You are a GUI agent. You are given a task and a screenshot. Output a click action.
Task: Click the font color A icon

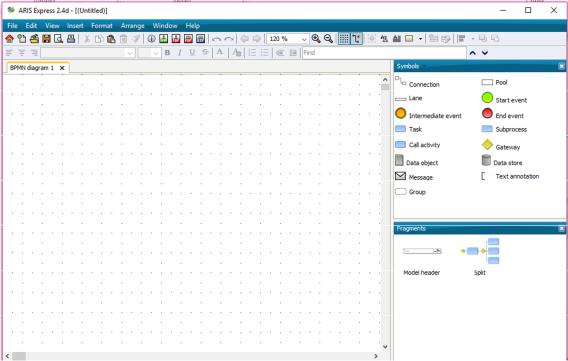point(220,53)
